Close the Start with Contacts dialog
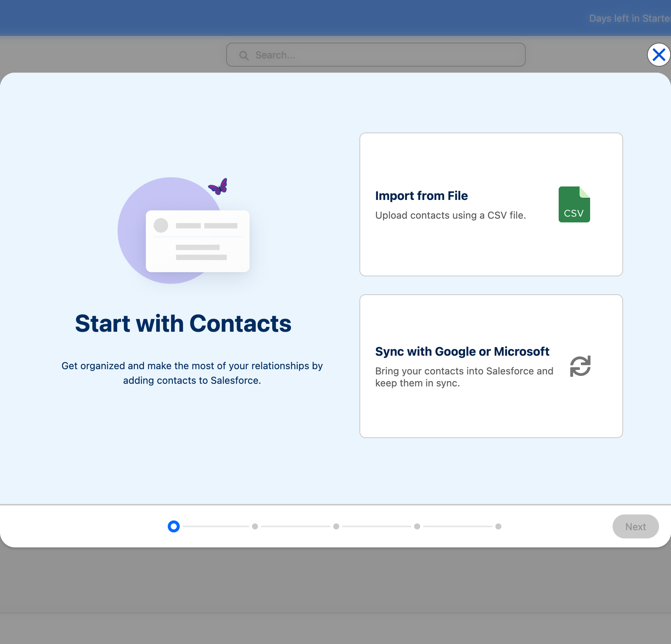Image resolution: width=671 pixels, height=644 pixels. [x=659, y=55]
